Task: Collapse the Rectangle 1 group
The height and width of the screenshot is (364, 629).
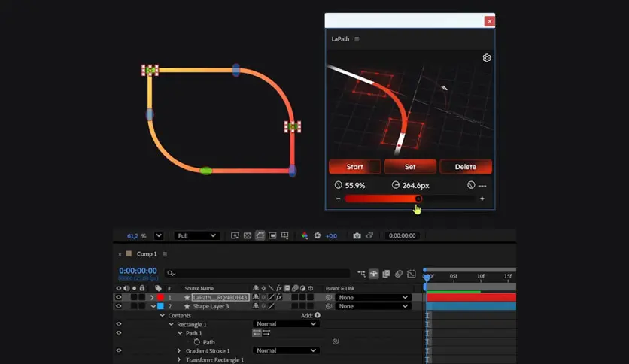Action: click(171, 324)
